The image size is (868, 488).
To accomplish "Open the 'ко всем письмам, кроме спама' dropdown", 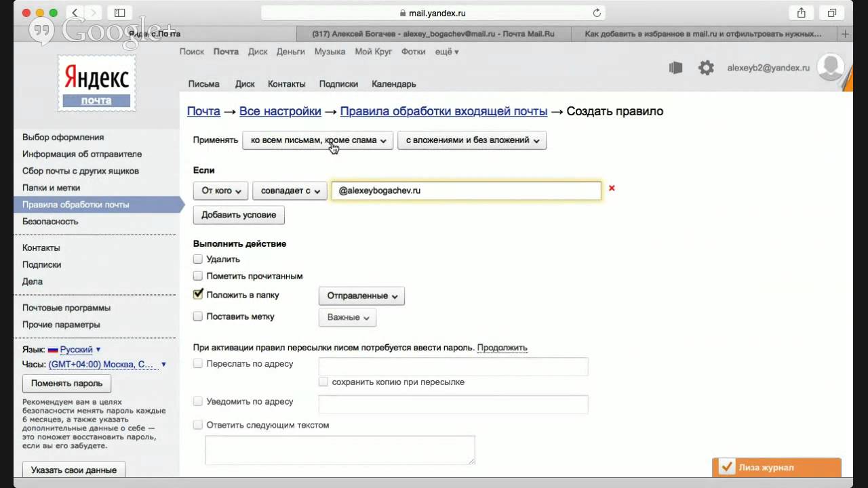I will click(x=317, y=140).
